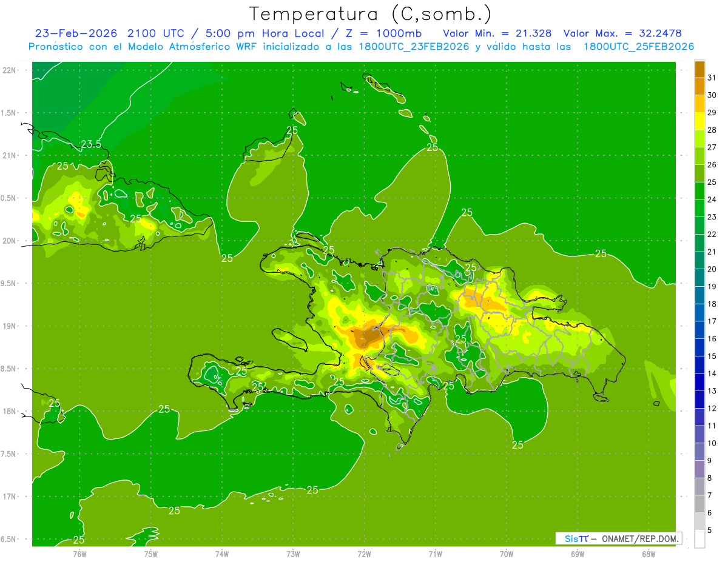The height and width of the screenshot is (562, 728).
Task: Click the 69W longitude axis label
Action: [578, 554]
